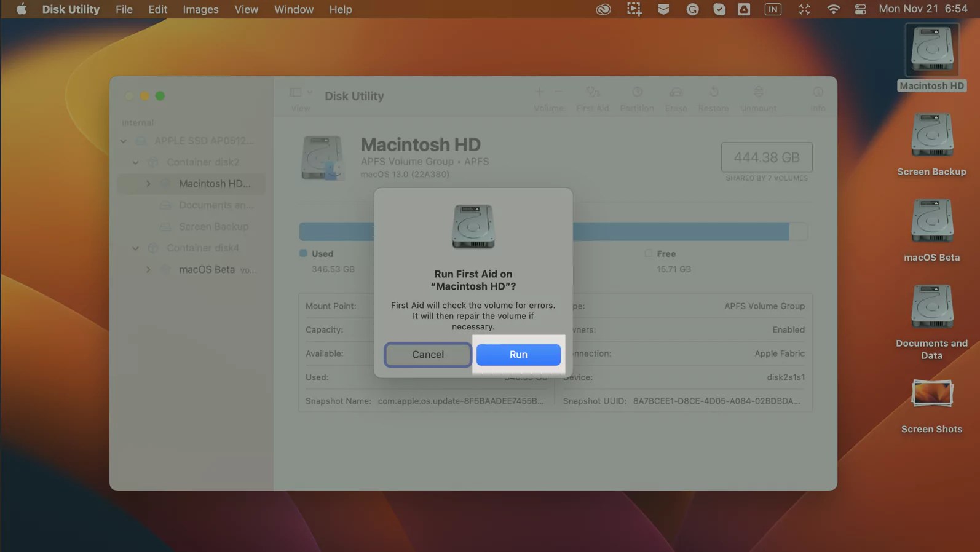980x552 pixels.
Task: Open the Disk Utility app menu
Action: click(71, 9)
